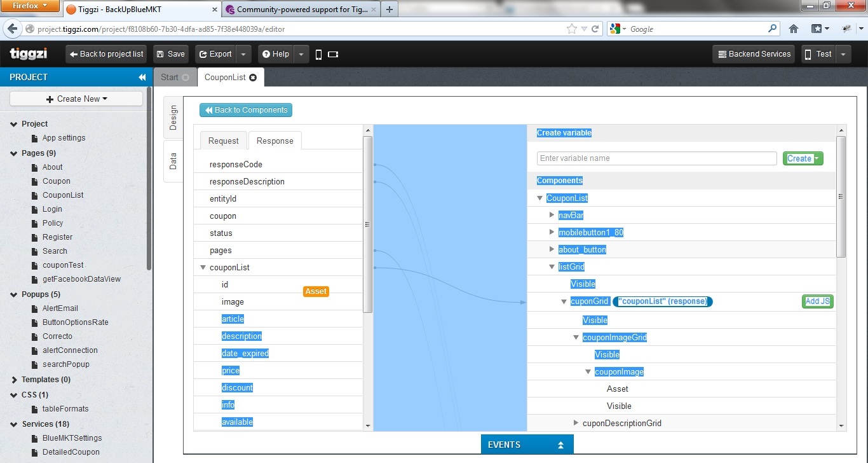
Task: Click Back to Components button
Action: tap(246, 110)
